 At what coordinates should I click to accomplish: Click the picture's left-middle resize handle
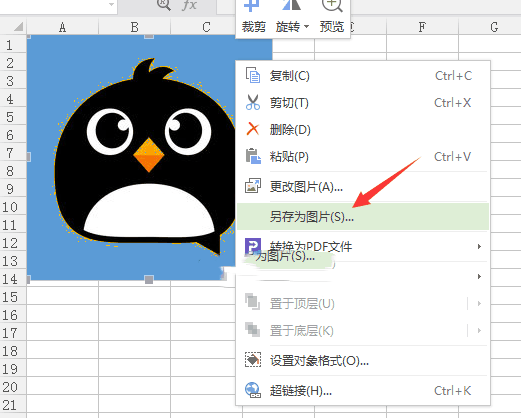click(x=29, y=157)
